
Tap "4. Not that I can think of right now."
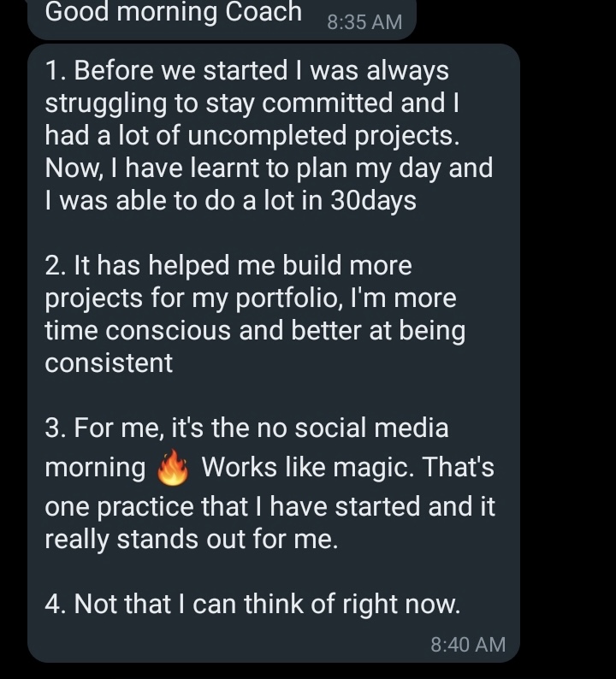click(x=252, y=605)
